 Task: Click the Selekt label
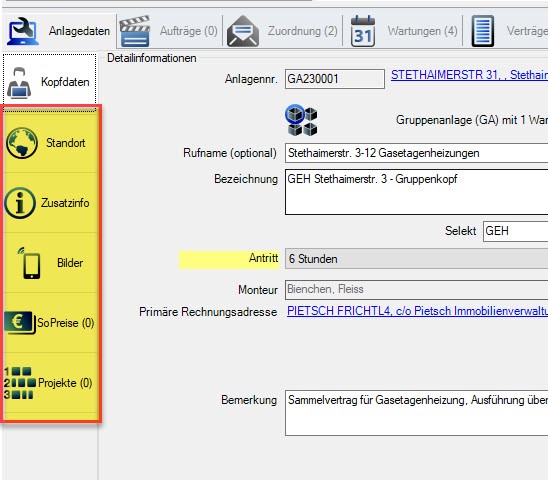(460, 231)
